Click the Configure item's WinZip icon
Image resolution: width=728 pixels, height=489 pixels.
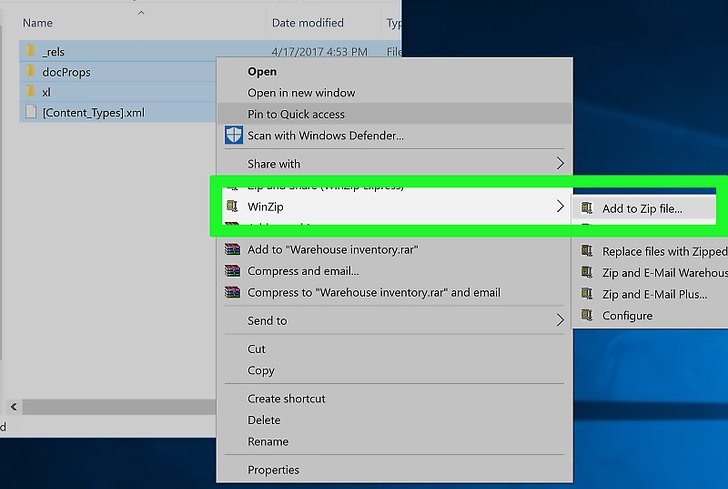coord(587,315)
